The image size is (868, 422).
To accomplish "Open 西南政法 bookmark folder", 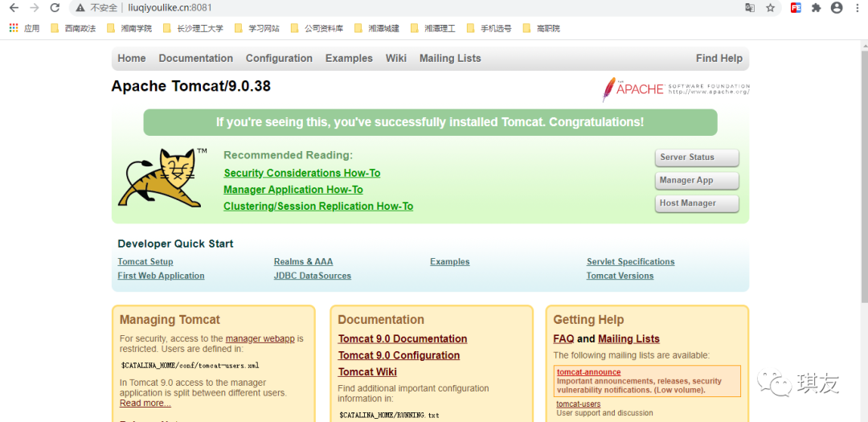I will 73,28.
